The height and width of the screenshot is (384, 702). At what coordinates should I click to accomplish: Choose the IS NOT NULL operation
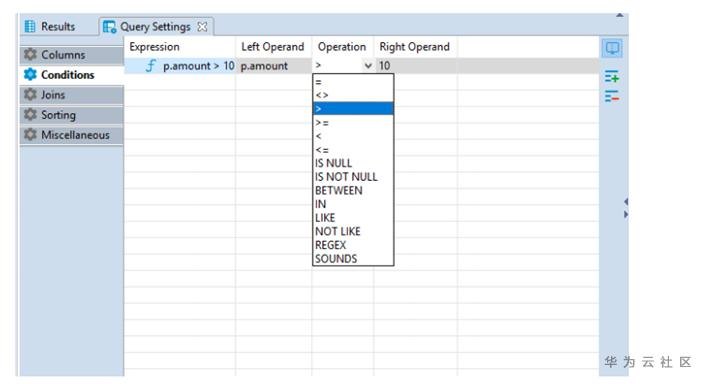click(353, 177)
